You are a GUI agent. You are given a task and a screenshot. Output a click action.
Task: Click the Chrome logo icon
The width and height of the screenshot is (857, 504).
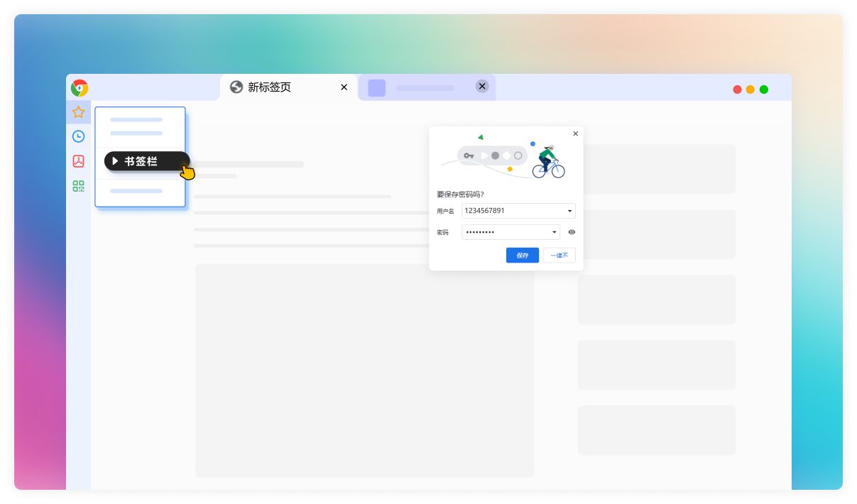pos(80,88)
